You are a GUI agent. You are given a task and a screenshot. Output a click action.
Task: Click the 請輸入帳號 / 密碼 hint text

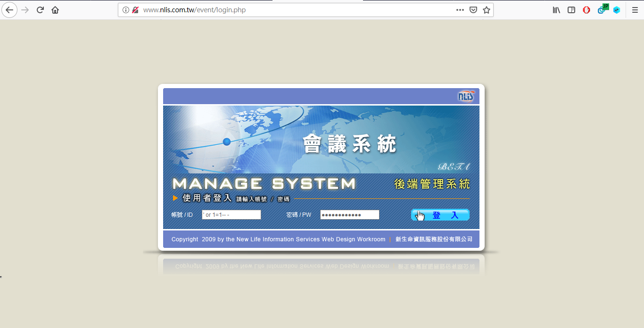(x=263, y=199)
